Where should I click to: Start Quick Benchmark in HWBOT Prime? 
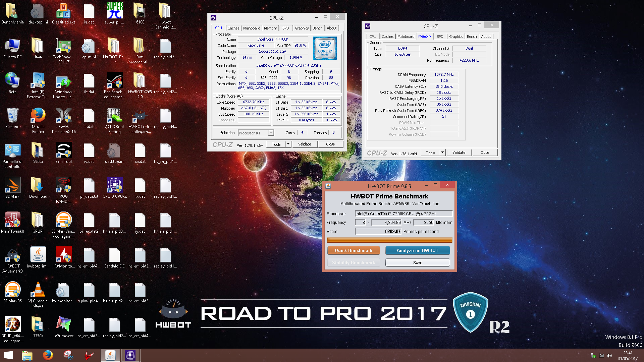tap(354, 250)
